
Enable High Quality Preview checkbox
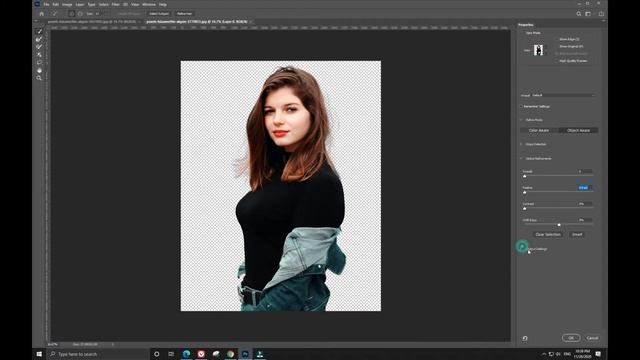[557, 61]
